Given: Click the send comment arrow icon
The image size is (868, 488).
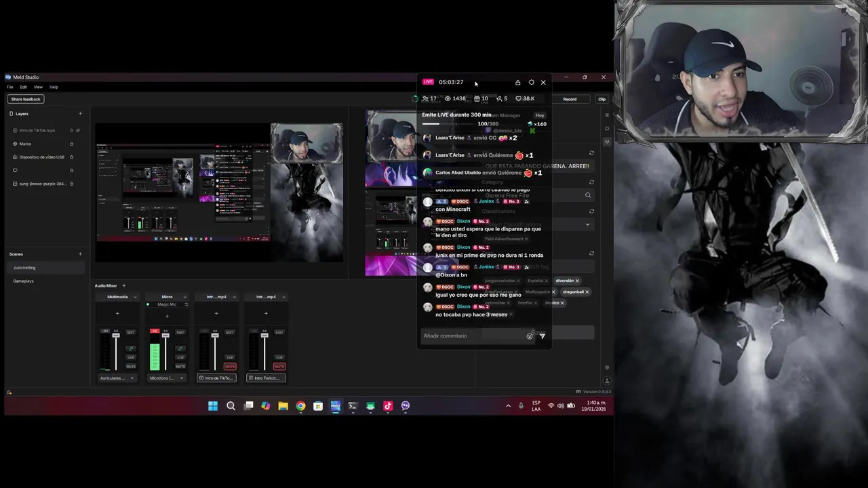Looking at the screenshot, I should tap(542, 336).
